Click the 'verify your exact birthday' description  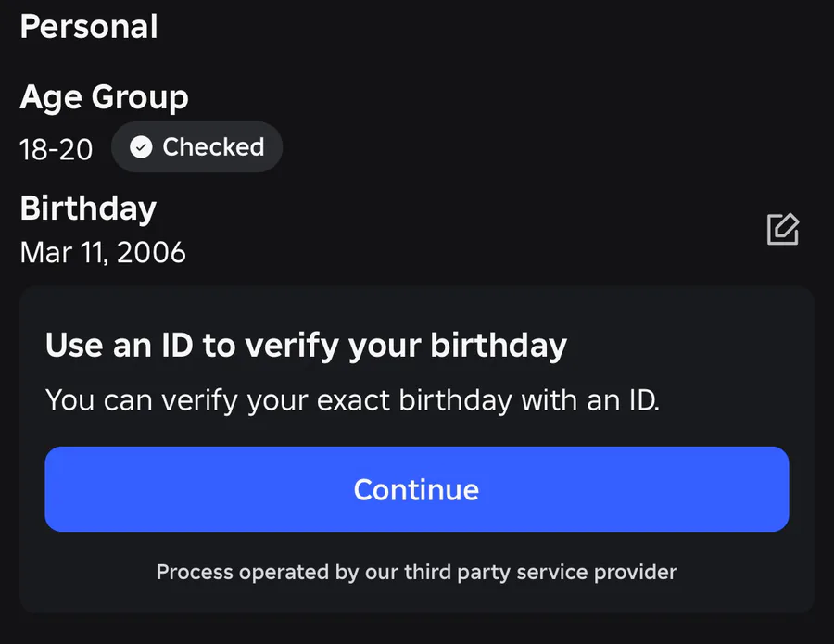(352, 400)
